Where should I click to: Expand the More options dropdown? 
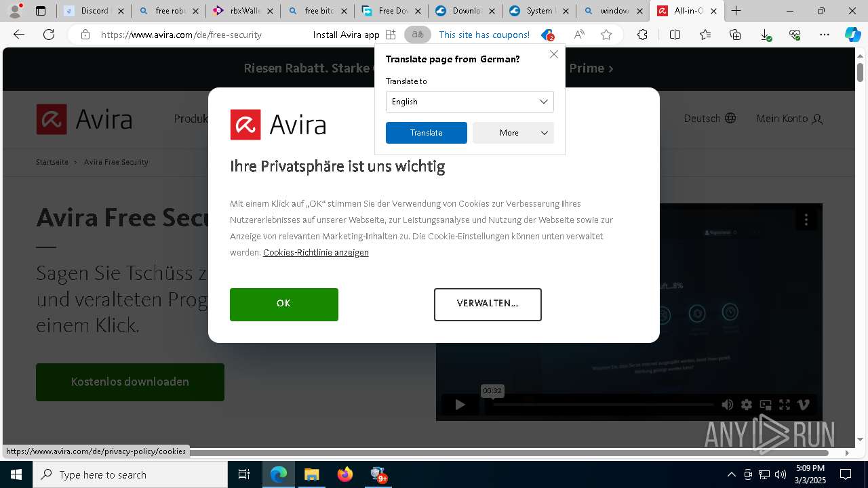513,133
